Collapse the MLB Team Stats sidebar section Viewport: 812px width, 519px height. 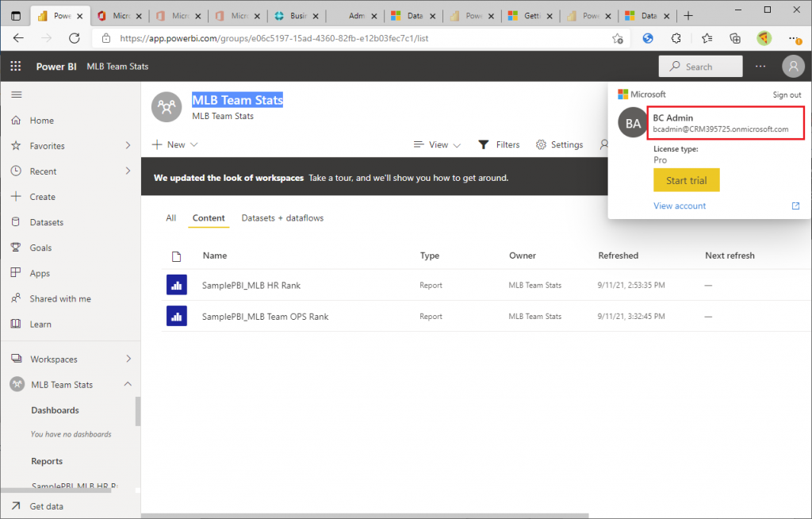point(128,384)
